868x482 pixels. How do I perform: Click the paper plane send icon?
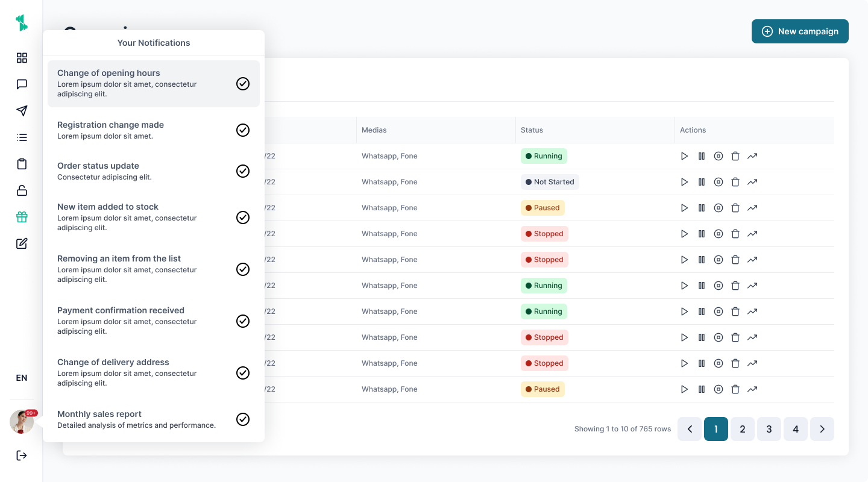coord(22,111)
